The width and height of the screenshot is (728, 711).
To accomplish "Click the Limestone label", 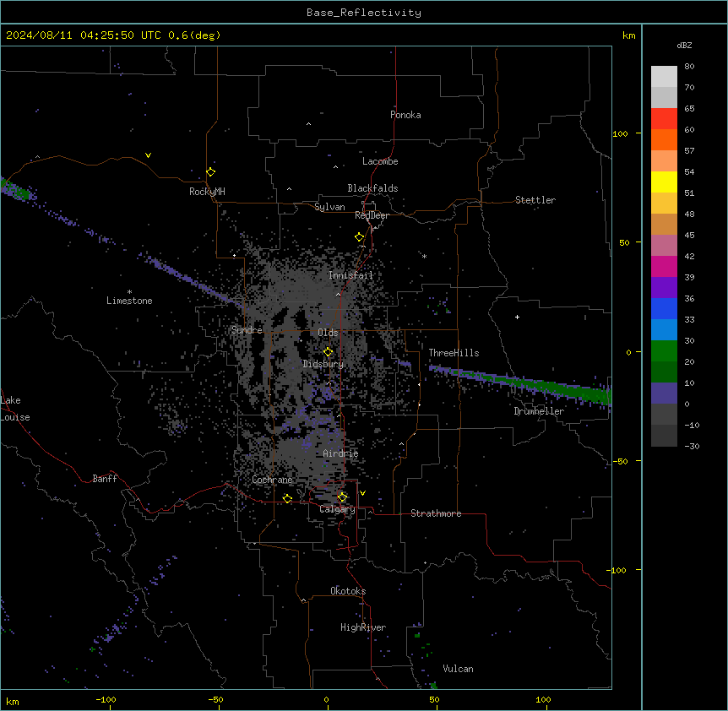I will pos(129,301).
